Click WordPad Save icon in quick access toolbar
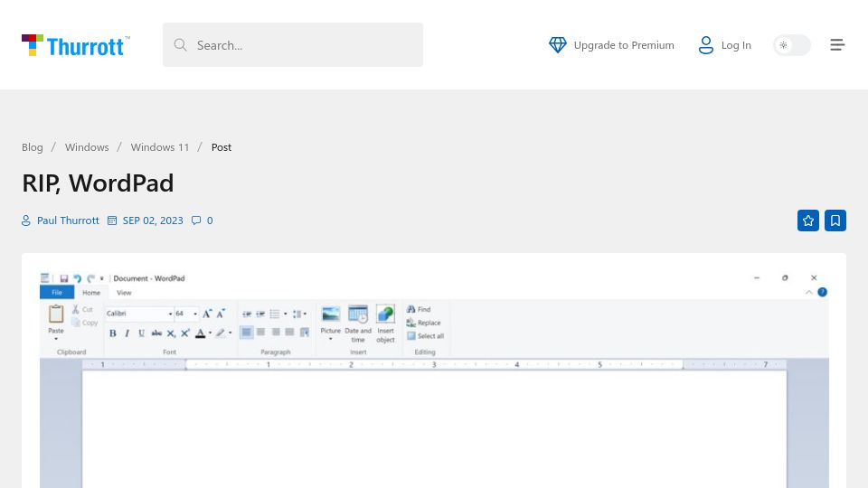 63,278
